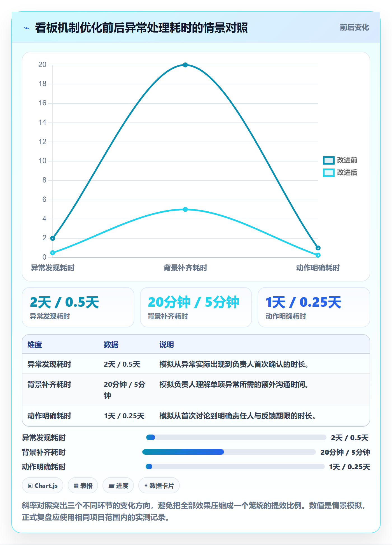The image size is (392, 545).
Task: Click the Chart.js tag icon
Action: (x=30, y=486)
